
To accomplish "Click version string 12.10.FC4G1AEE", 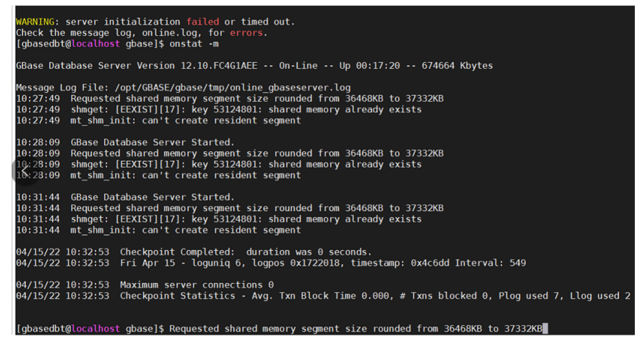I will tap(219, 65).
